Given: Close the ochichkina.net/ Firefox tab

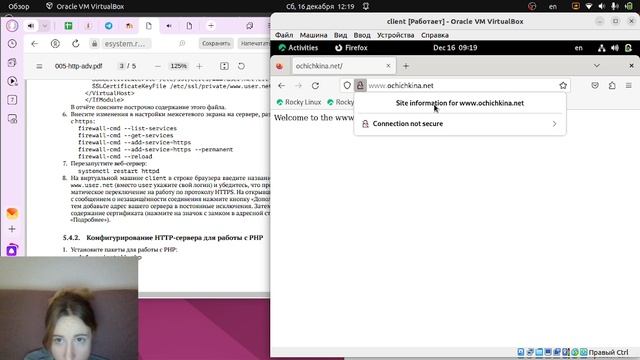Looking at the screenshot, I should [x=388, y=66].
